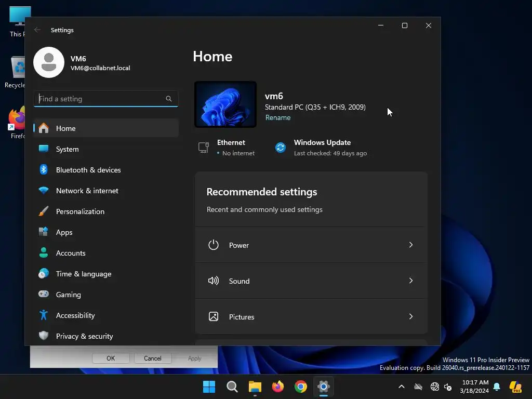Click the network globe tray icon
Screen dimensions: 532x399
pos(435,387)
